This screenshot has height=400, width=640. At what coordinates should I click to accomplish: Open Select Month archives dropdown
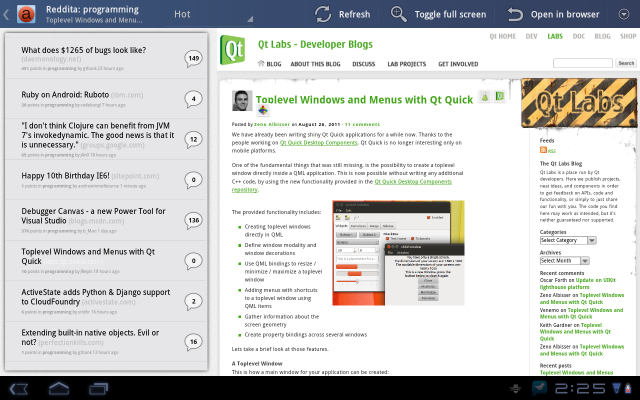pyautogui.click(x=564, y=260)
